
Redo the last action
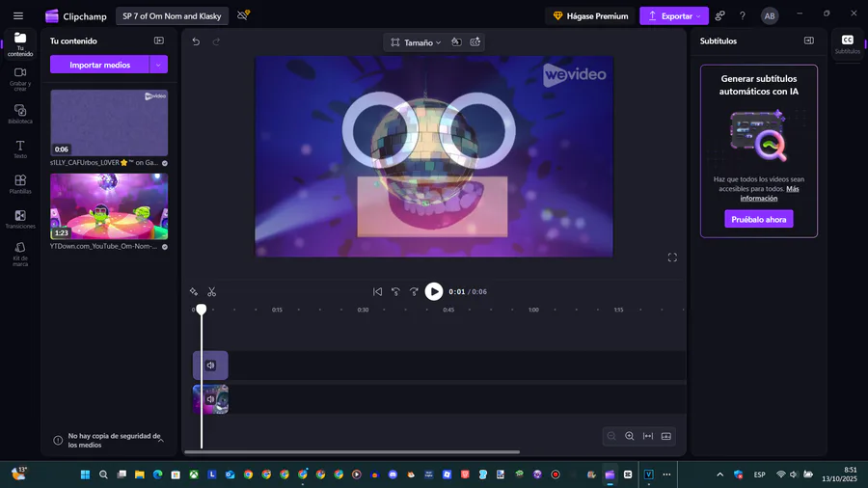pyautogui.click(x=216, y=41)
